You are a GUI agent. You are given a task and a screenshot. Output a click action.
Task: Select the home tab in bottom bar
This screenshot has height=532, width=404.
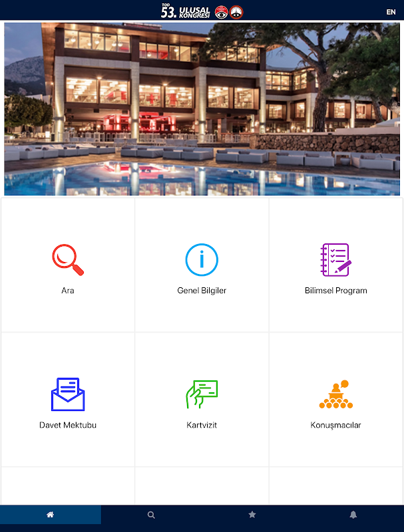click(x=50, y=515)
